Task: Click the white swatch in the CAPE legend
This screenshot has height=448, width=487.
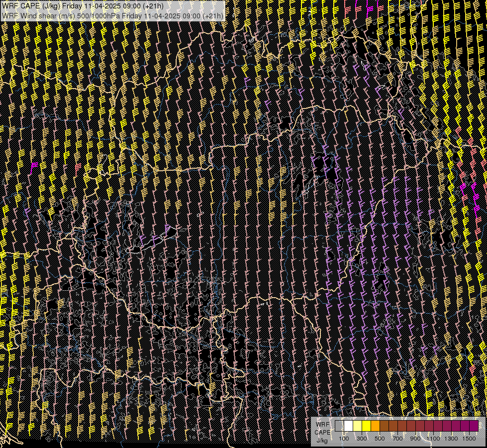Action: [x=349, y=426]
